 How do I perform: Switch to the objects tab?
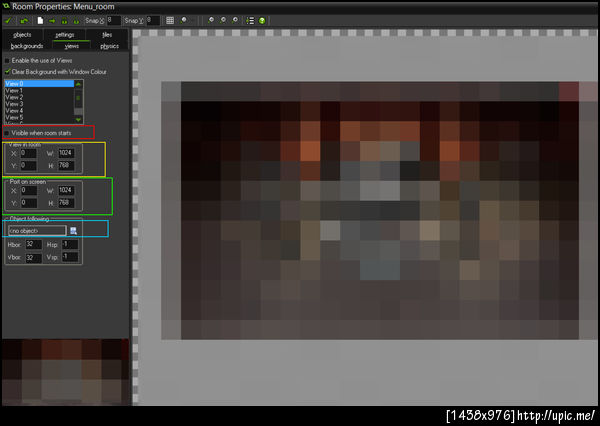click(22, 35)
